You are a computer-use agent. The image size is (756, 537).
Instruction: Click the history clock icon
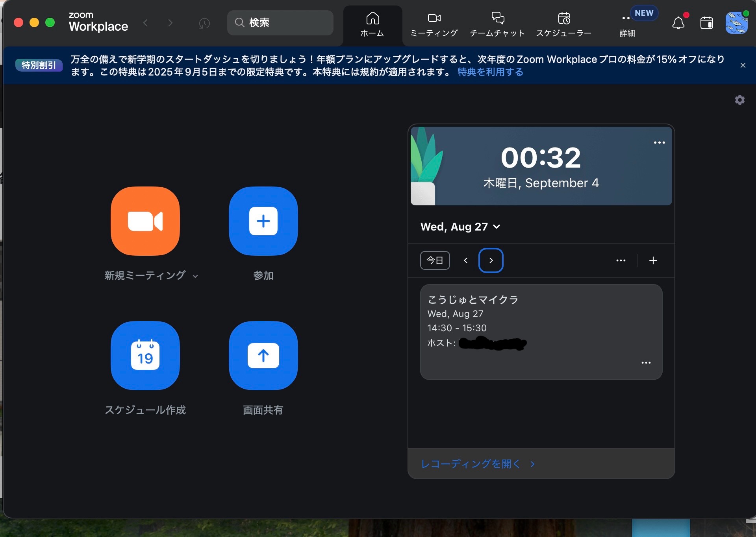click(x=204, y=23)
